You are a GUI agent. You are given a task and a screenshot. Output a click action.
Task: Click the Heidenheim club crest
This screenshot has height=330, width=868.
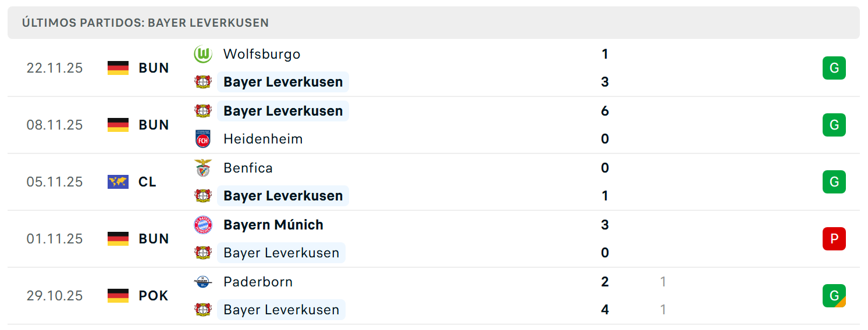[203, 139]
